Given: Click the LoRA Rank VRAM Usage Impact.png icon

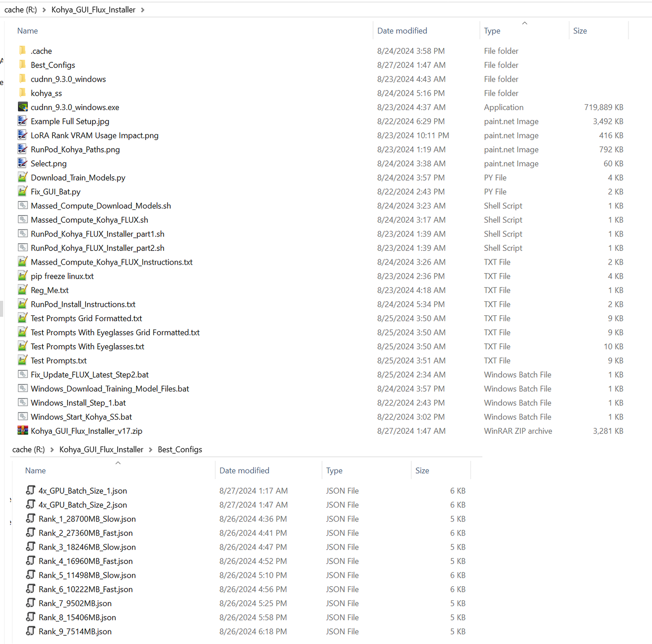Looking at the screenshot, I should (23, 135).
